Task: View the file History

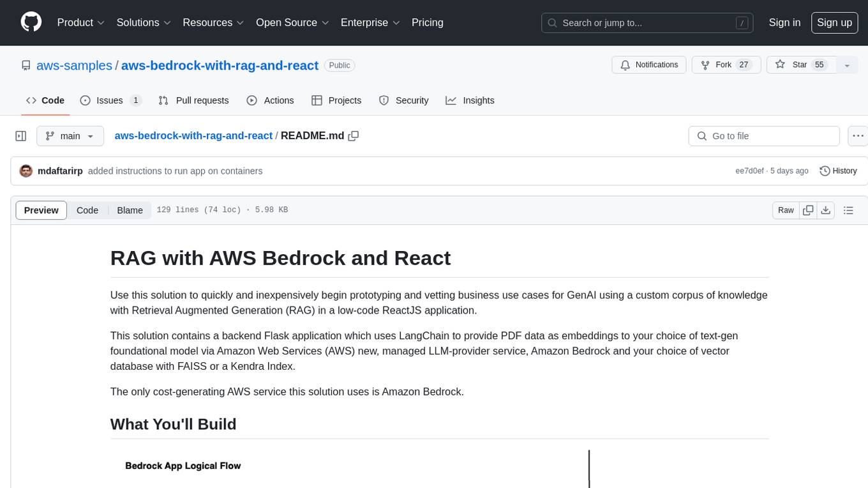Action: point(838,171)
